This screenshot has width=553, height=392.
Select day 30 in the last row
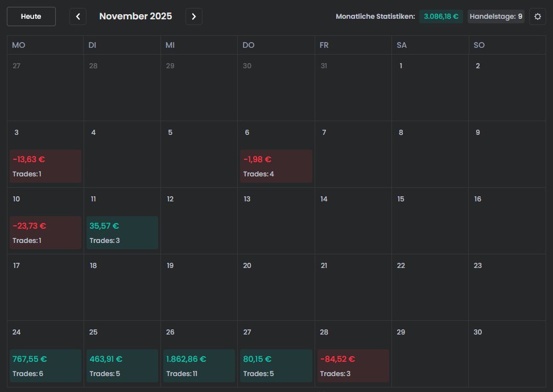coord(507,354)
